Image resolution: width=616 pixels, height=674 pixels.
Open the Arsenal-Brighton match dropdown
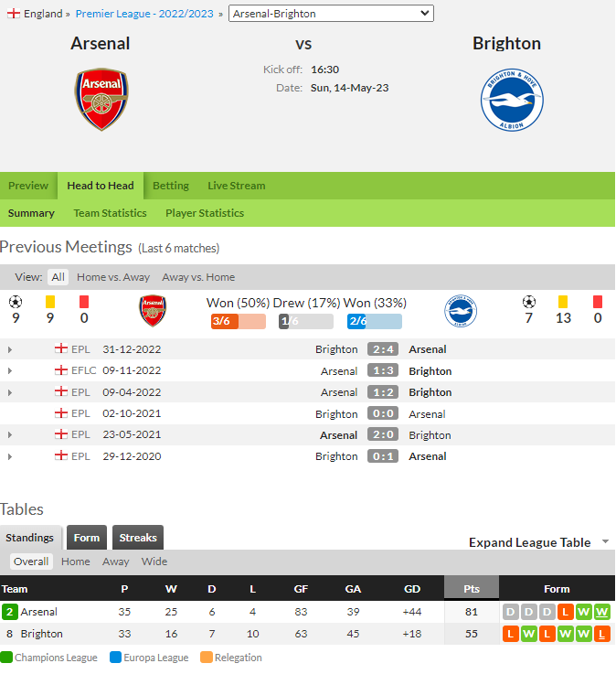(x=331, y=14)
